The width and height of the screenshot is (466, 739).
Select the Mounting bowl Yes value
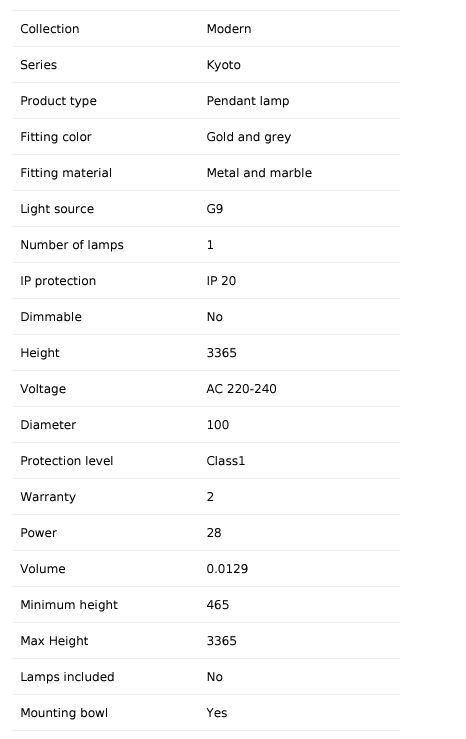[217, 713]
